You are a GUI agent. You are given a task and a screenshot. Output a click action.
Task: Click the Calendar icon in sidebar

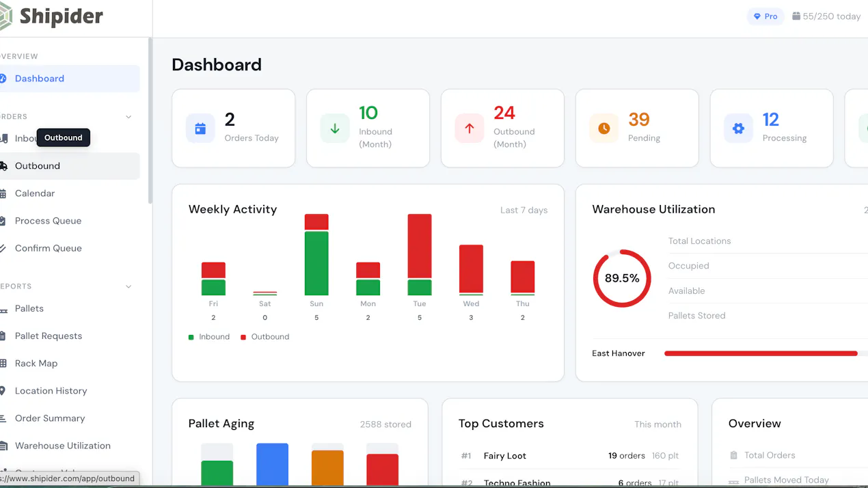tap(3, 193)
